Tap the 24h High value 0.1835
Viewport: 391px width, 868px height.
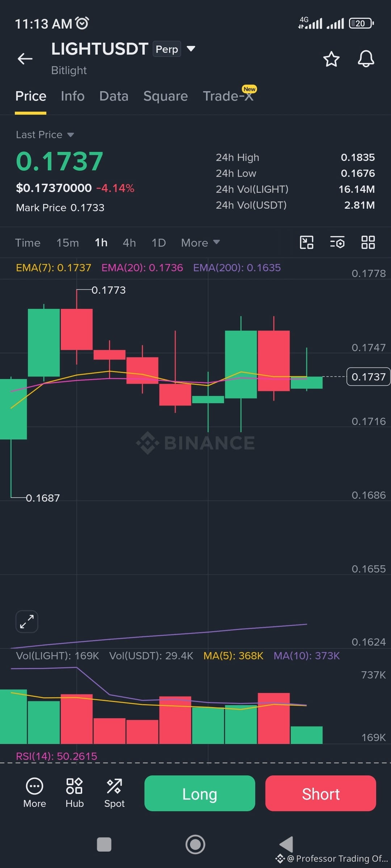coord(358,157)
